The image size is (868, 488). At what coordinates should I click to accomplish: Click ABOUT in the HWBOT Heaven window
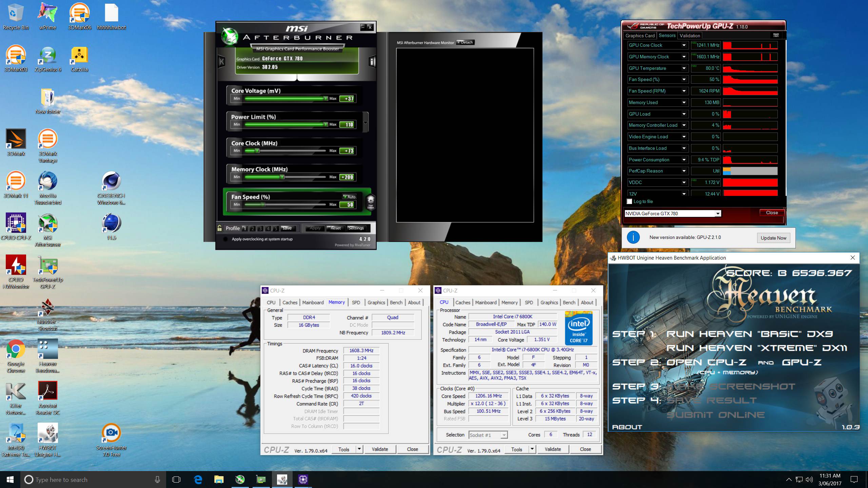627,427
